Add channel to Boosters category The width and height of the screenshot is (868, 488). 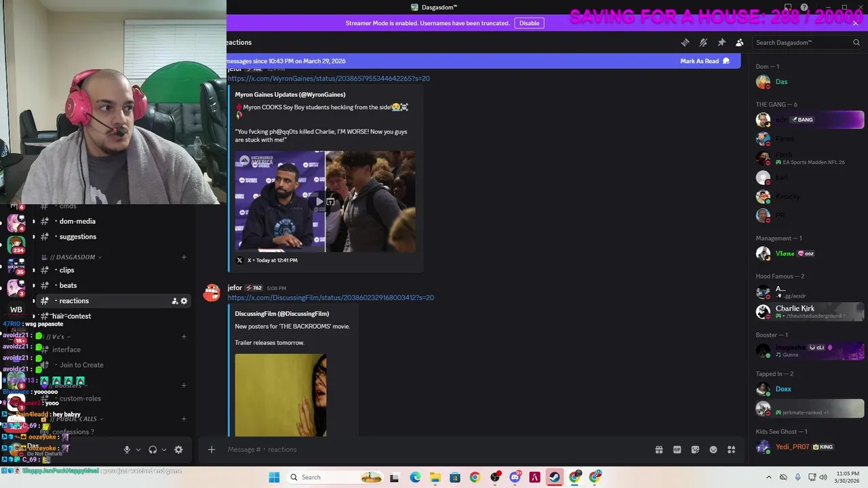pos(184,386)
